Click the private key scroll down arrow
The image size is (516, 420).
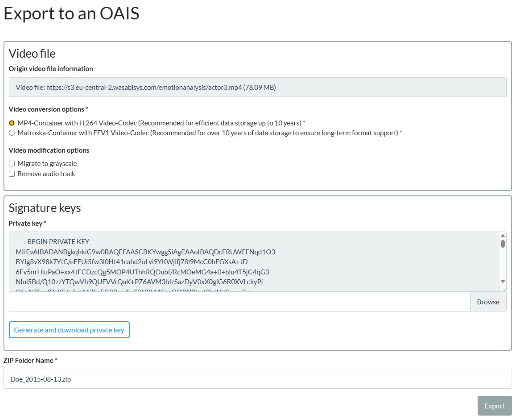tap(502, 281)
